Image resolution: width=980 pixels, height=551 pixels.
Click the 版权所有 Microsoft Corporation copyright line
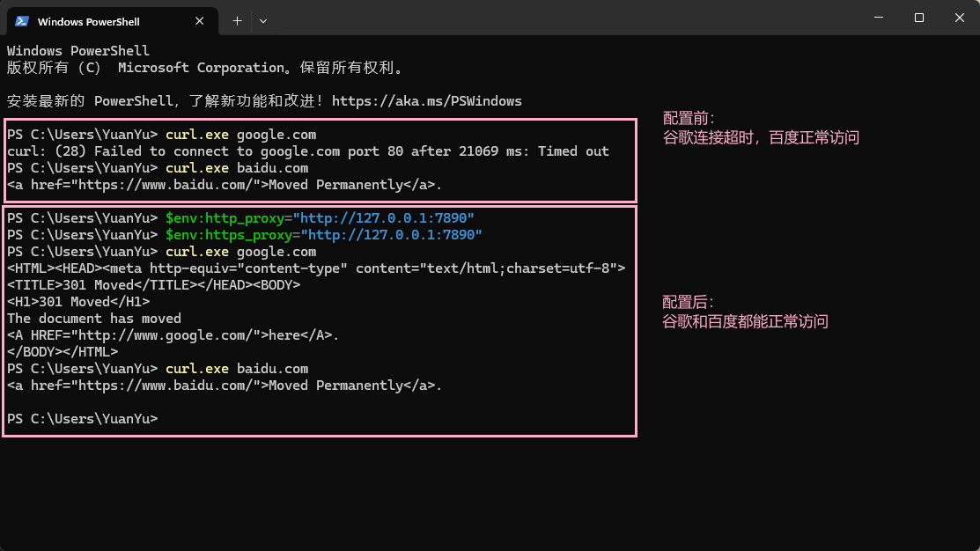click(205, 68)
